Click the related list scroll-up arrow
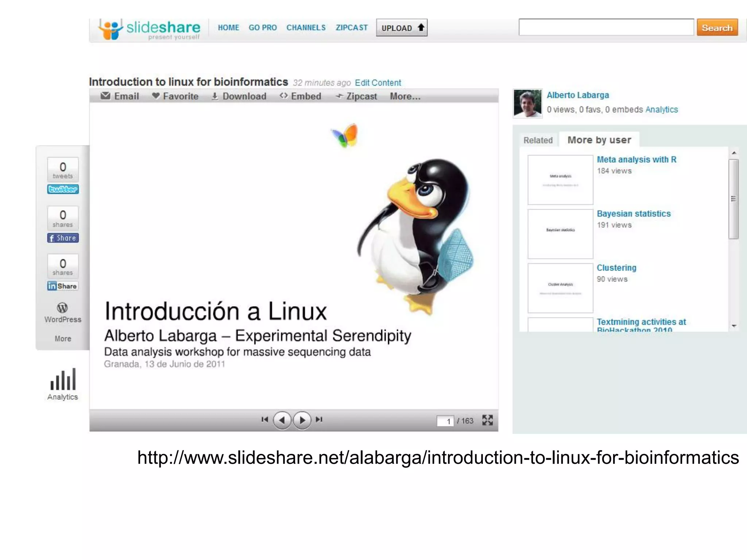This screenshot has width=747, height=560. tap(734, 153)
